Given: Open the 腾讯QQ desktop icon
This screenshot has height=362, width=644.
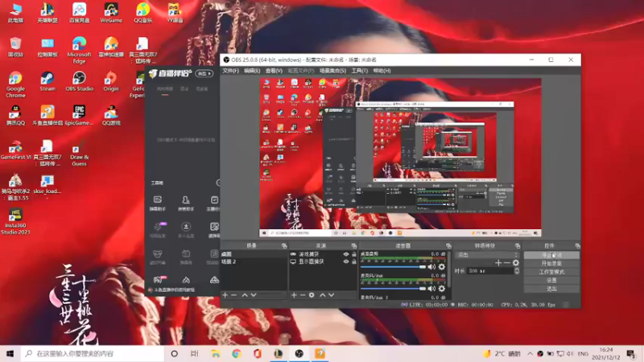Looking at the screenshot, I should click(15, 115).
